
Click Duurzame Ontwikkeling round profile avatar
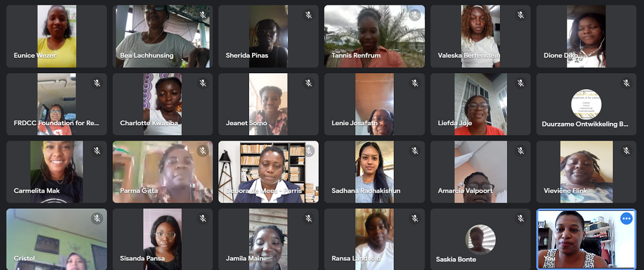tap(586, 104)
